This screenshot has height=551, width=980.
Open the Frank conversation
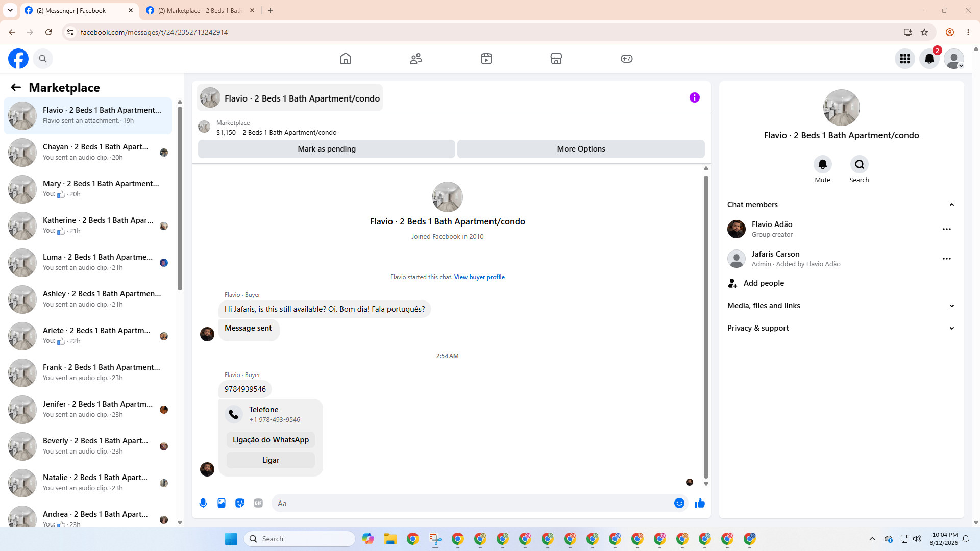pyautogui.click(x=88, y=372)
